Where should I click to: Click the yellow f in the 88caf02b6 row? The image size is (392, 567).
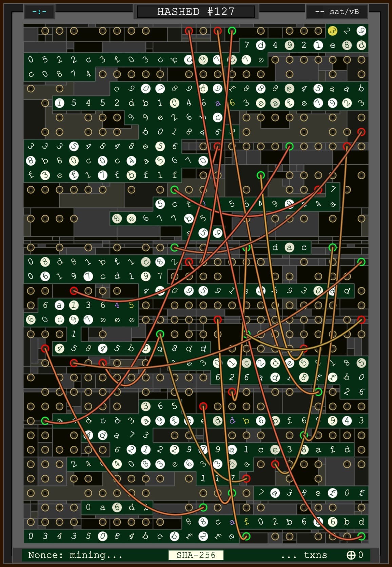[246, 522]
